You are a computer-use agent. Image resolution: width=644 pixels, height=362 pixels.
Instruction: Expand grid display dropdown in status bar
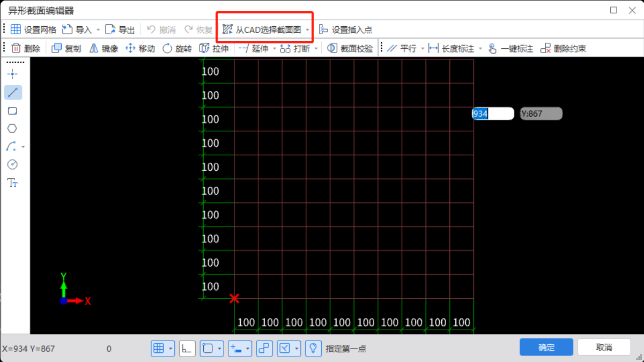171,349
